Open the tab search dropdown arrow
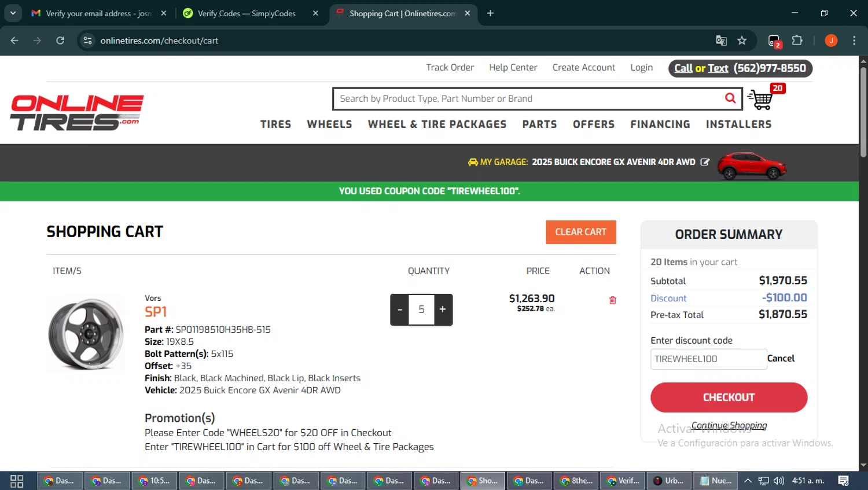Viewport: 868px width, 490px height. [13, 13]
